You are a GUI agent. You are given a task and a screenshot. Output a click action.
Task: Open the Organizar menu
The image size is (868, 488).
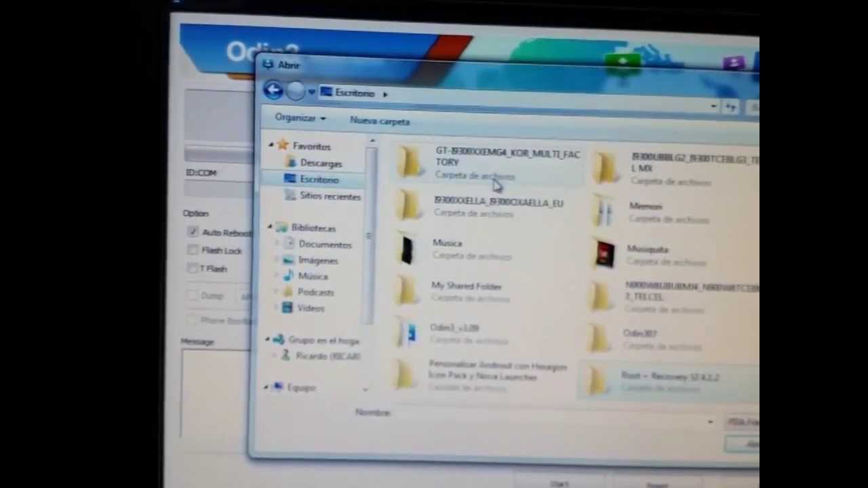tap(300, 118)
